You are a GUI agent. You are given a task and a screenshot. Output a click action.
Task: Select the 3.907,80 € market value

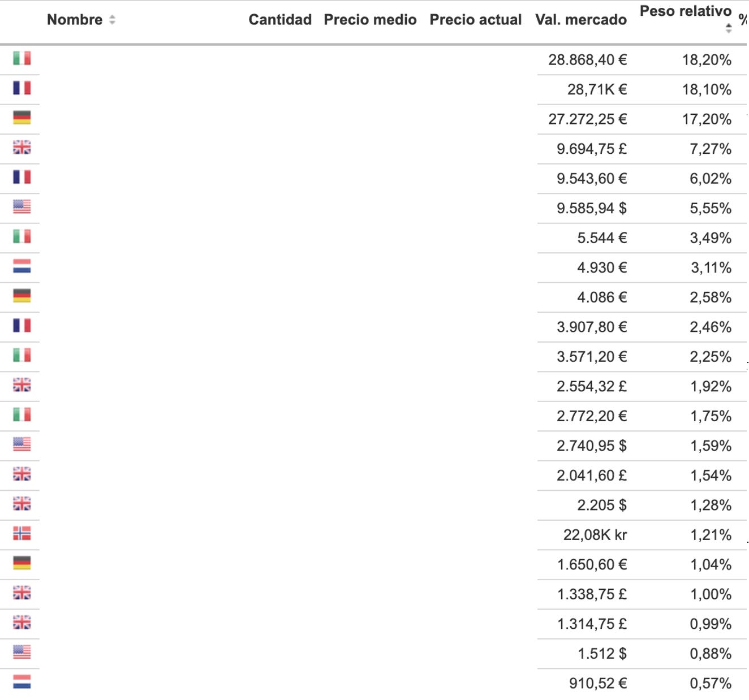(x=592, y=327)
